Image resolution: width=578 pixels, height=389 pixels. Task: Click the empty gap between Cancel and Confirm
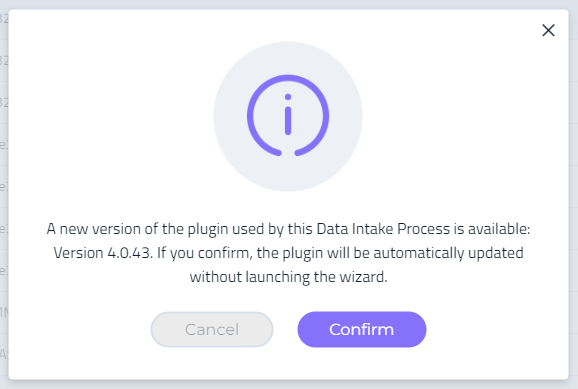click(285, 329)
